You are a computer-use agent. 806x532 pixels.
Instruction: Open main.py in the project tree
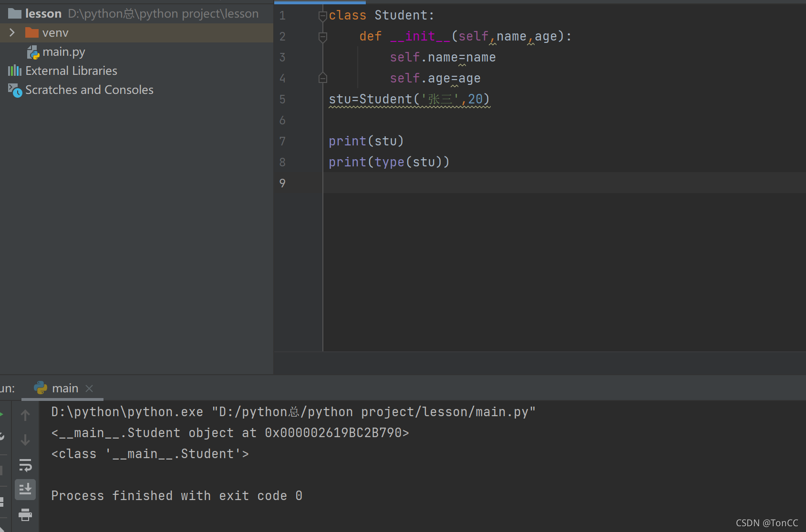(x=63, y=52)
